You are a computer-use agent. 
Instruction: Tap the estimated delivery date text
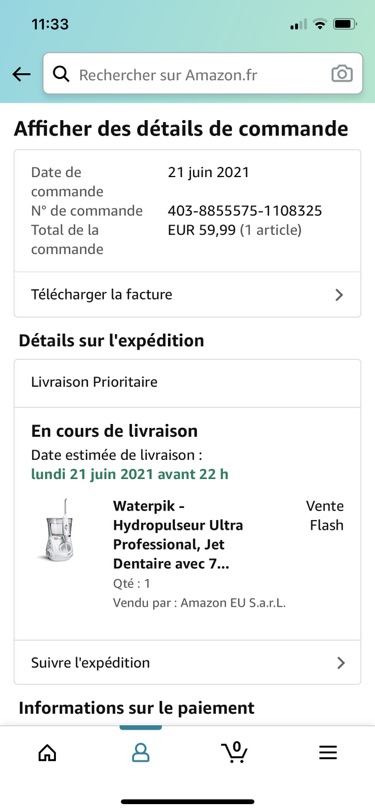129,474
